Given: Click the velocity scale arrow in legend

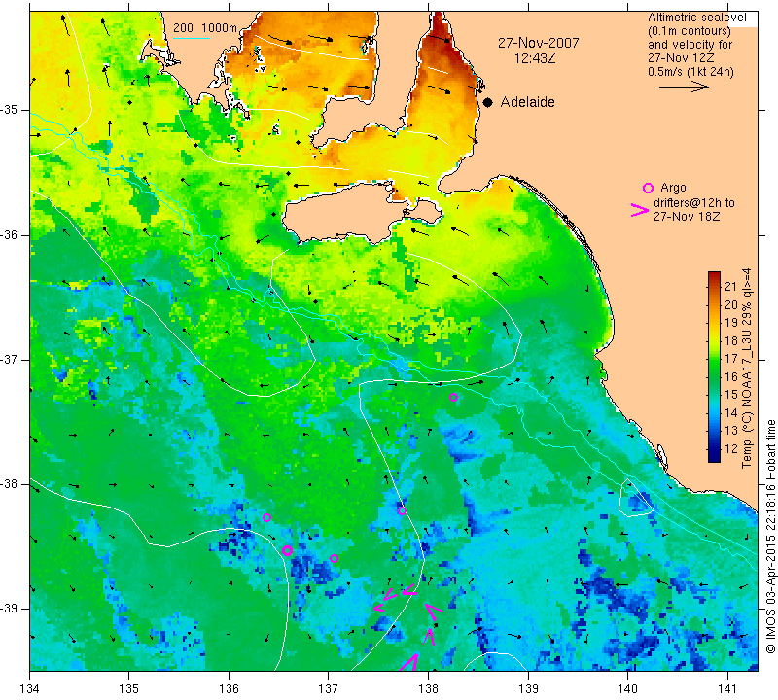Looking at the screenshot, I should (x=684, y=87).
